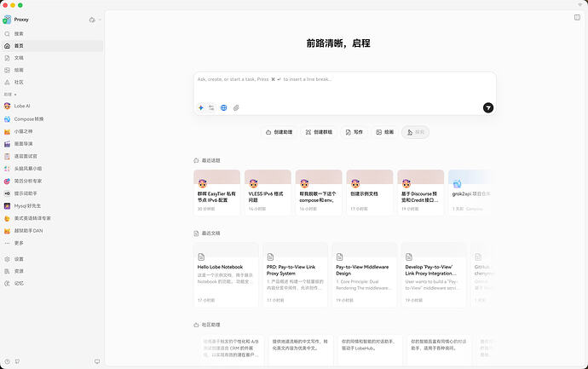Open the 创建示例文档 topic card
The height and width of the screenshot is (369, 588).
[x=370, y=193]
